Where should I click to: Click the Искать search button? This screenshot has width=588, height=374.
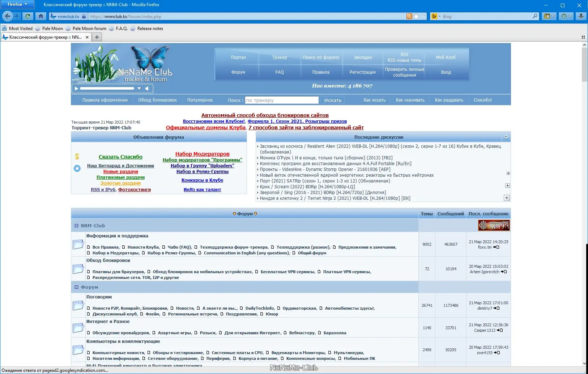[x=333, y=100]
